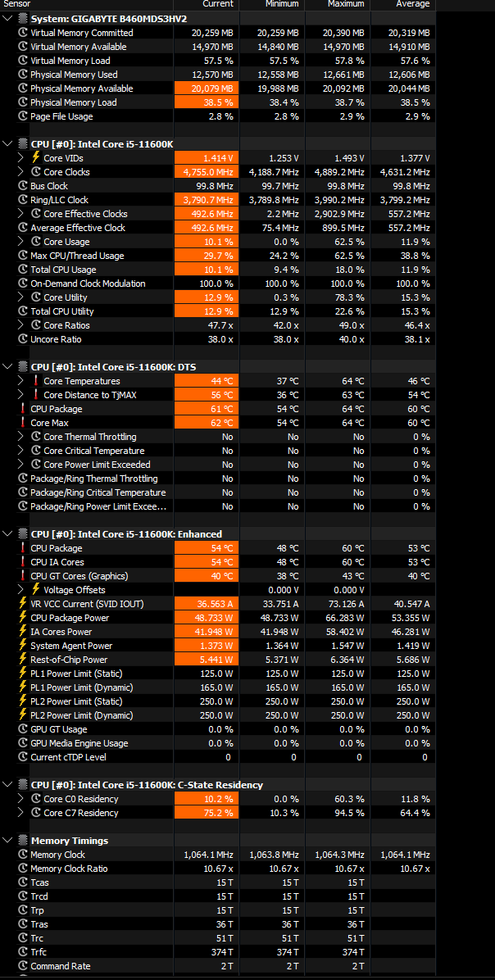Viewport: 495px width, 980px height.
Task: Expand the Core Usage row
Action: coord(21,242)
